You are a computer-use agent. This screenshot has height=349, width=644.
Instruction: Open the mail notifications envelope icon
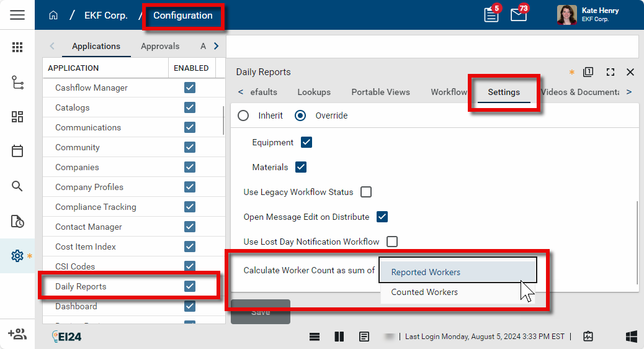coord(518,15)
